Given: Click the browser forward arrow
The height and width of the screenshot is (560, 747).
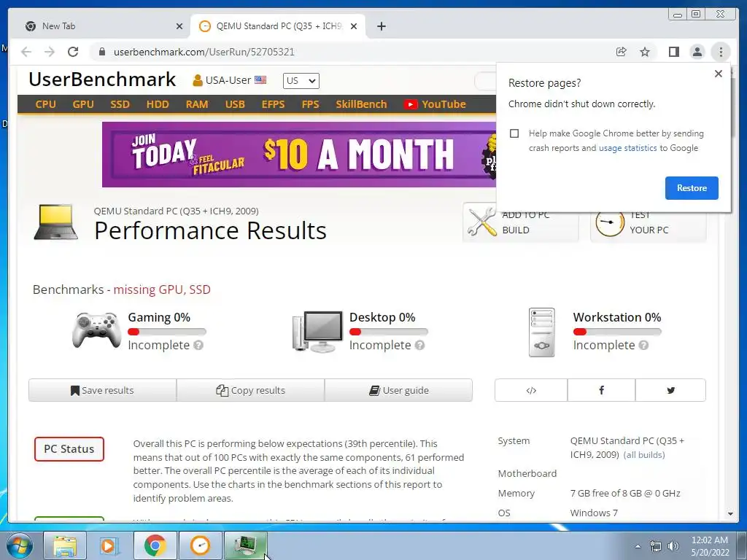Looking at the screenshot, I should (x=50, y=52).
